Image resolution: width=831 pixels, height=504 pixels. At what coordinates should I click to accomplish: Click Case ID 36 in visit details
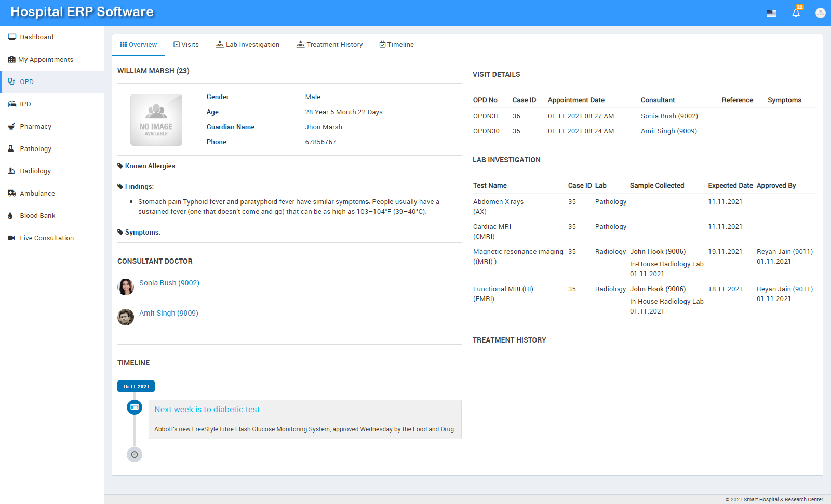pyautogui.click(x=516, y=116)
